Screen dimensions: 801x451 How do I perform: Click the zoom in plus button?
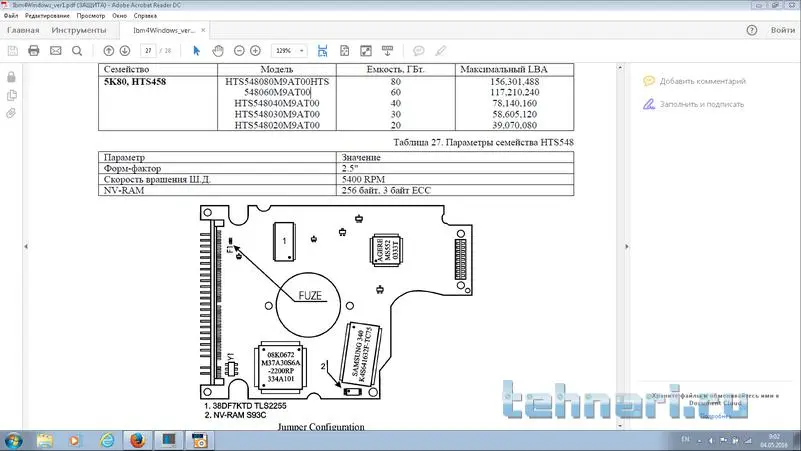coord(256,50)
